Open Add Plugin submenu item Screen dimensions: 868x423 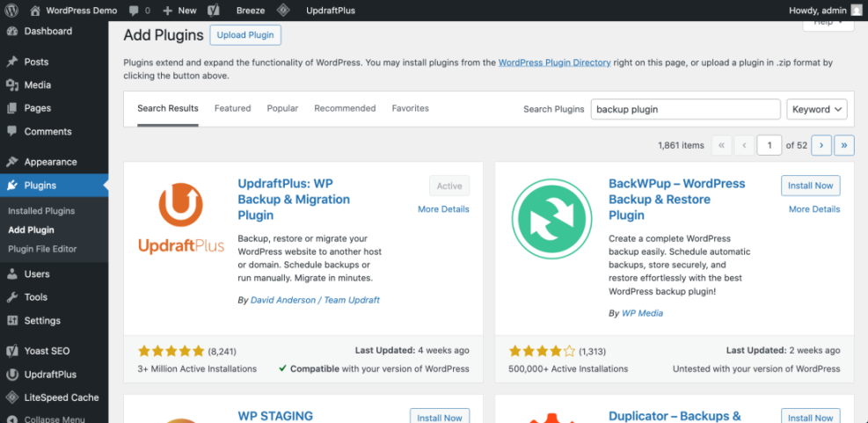point(31,230)
